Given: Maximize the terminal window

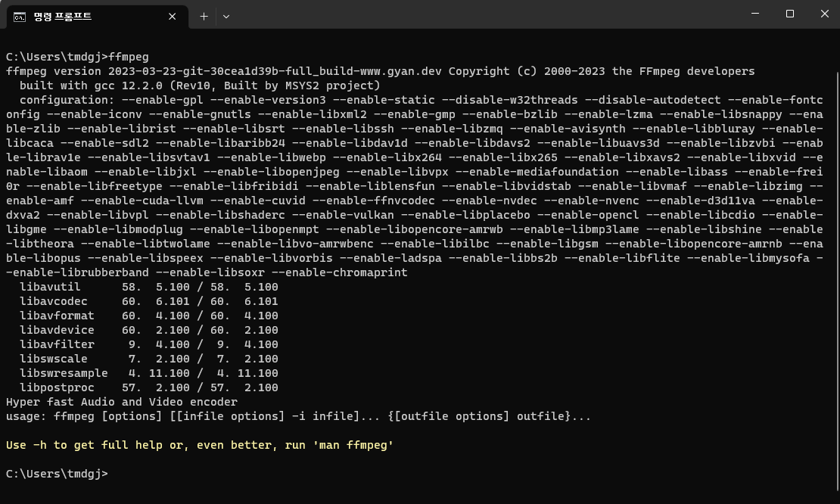Looking at the screenshot, I should coord(789,14).
